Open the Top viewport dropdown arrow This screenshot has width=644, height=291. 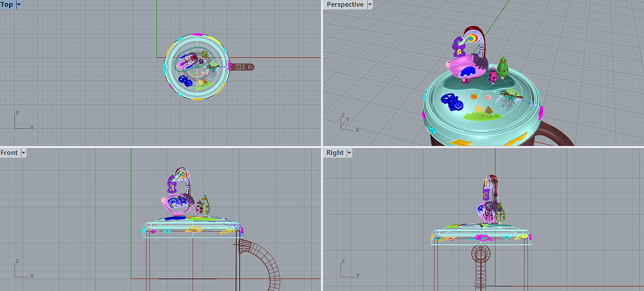[x=19, y=5]
